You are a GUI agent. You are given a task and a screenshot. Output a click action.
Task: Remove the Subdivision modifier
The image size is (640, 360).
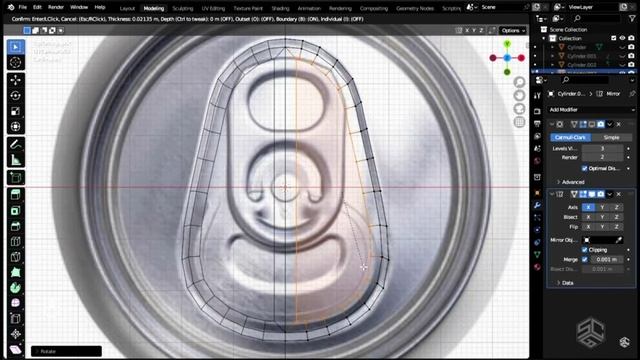click(x=619, y=124)
